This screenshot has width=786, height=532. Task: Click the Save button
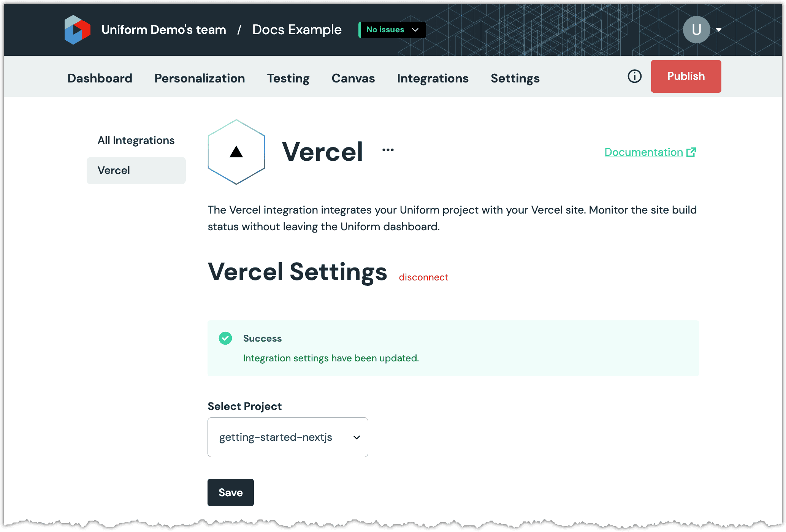click(231, 492)
